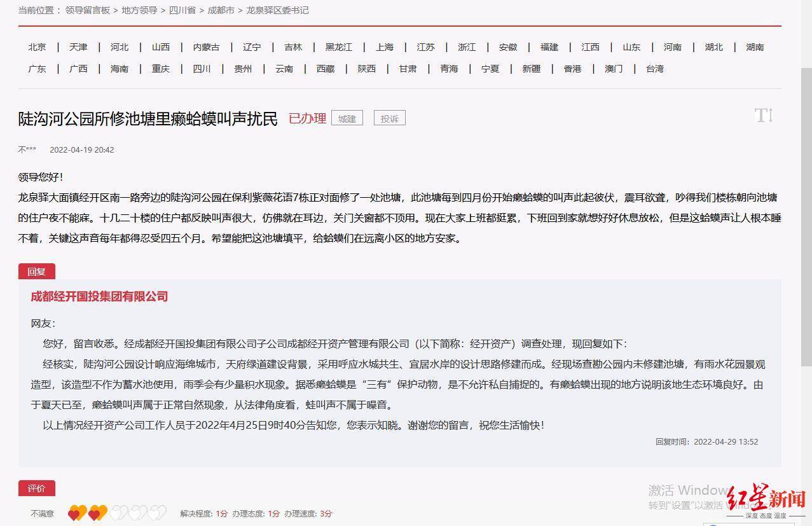Select 台湾 region link
The width and height of the screenshot is (812, 526).
click(655, 69)
